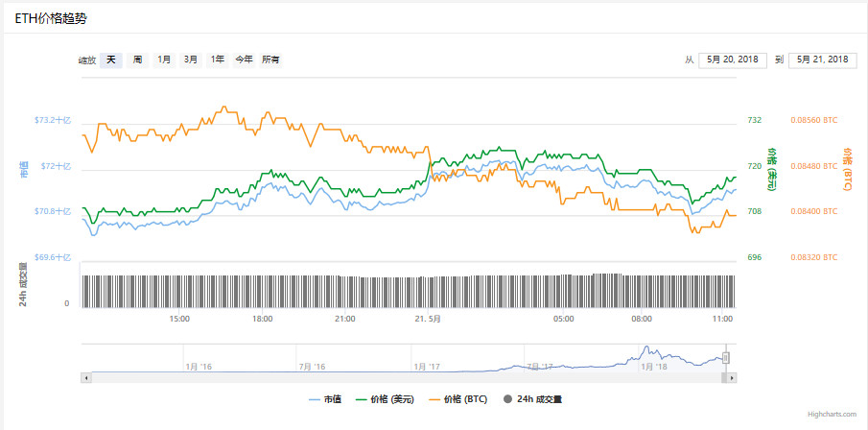Select the 天 zoom range
The height and width of the screenshot is (430, 868).
(111, 60)
